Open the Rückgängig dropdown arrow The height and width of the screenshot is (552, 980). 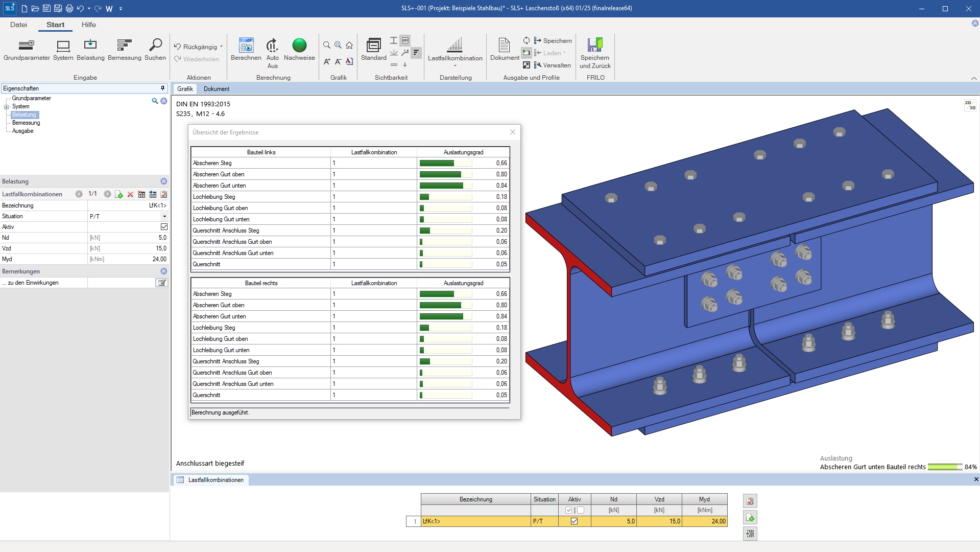click(221, 47)
